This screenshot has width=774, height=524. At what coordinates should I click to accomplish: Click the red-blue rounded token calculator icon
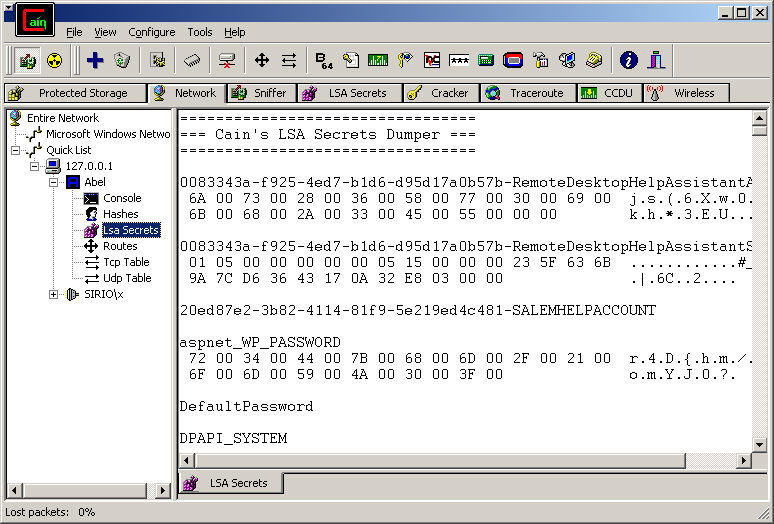513,61
